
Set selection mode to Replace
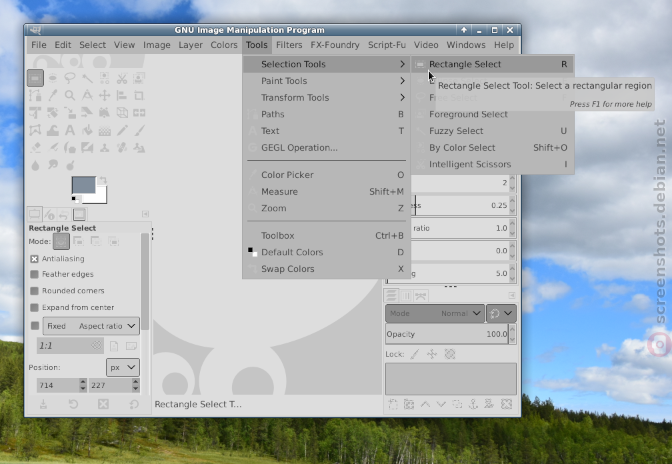[61, 242]
